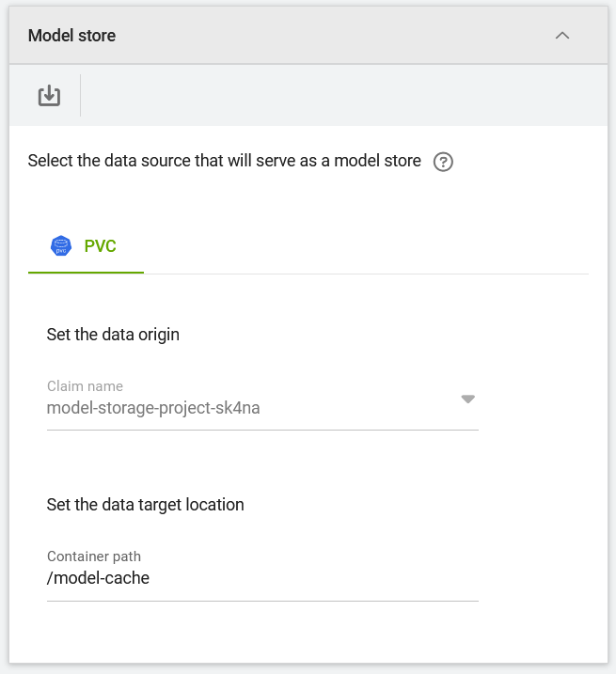616x674 pixels.
Task: Open help tooltip for model store data source
Action: [443, 162]
